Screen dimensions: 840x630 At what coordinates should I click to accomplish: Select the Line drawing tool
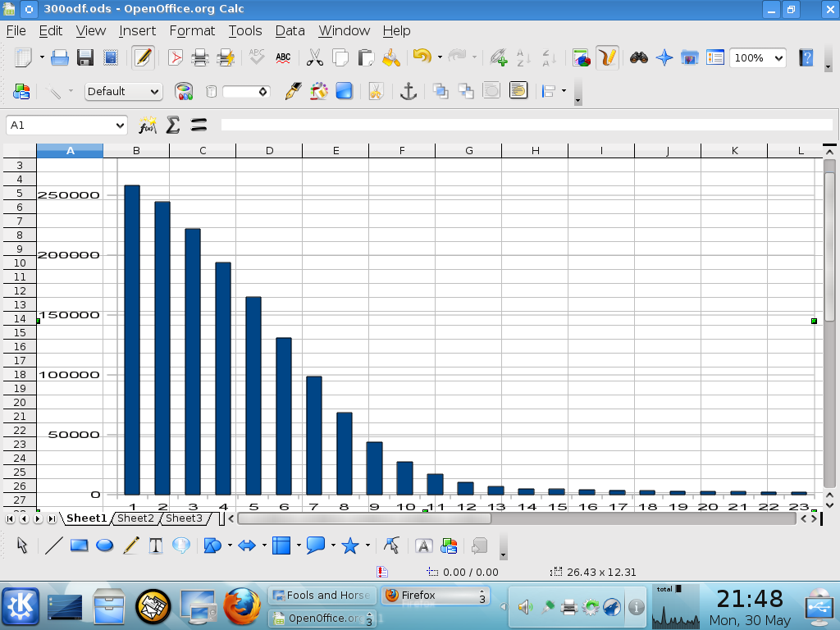[x=53, y=546]
